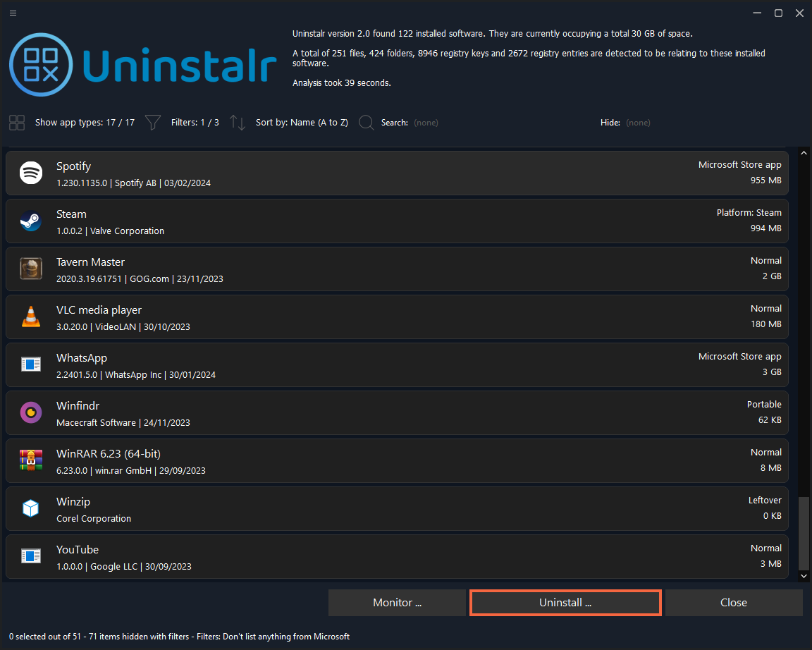Click the funnel filter icon
The image size is (812, 650).
click(153, 123)
